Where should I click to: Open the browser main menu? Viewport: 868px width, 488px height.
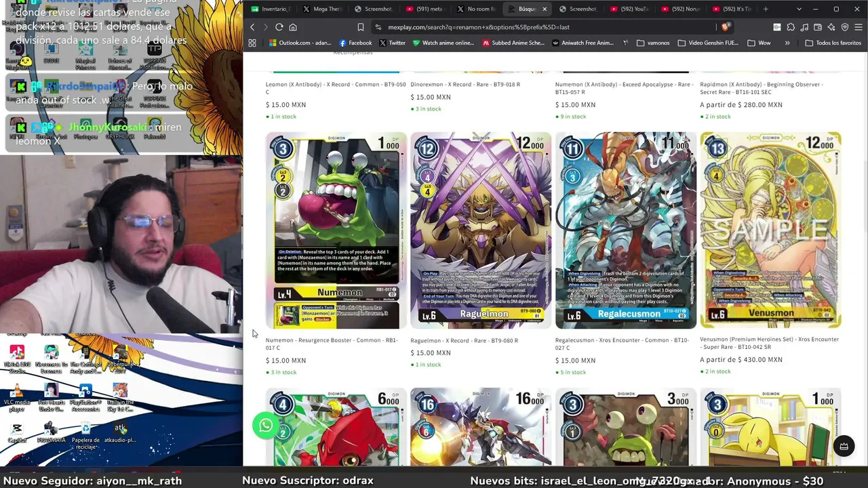coord(859,27)
